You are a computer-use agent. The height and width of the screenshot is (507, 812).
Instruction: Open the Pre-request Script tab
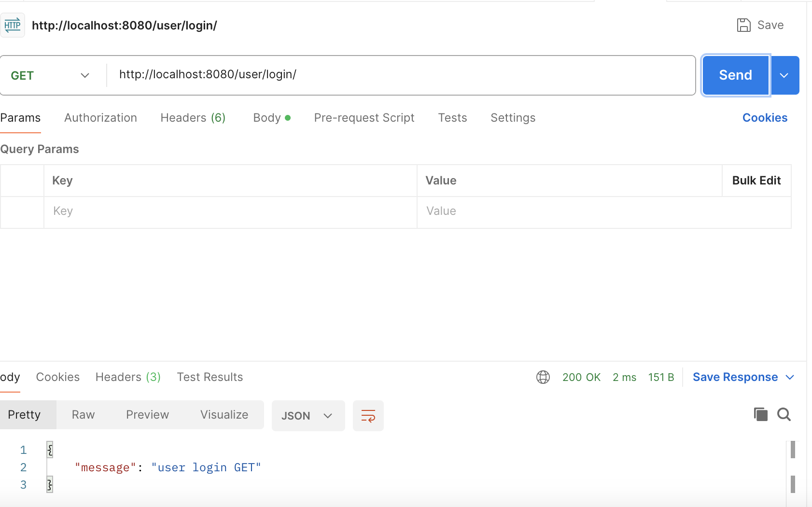click(x=364, y=118)
